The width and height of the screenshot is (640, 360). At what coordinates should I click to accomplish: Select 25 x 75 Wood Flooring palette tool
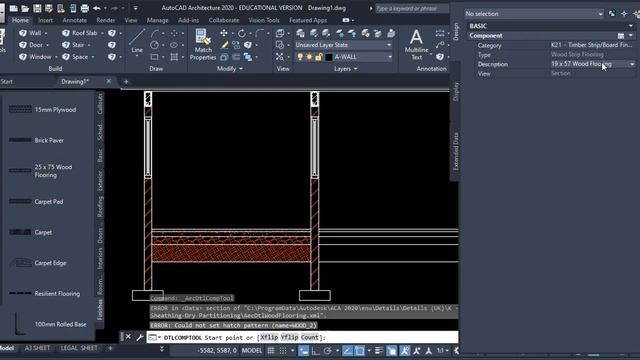(x=41, y=171)
